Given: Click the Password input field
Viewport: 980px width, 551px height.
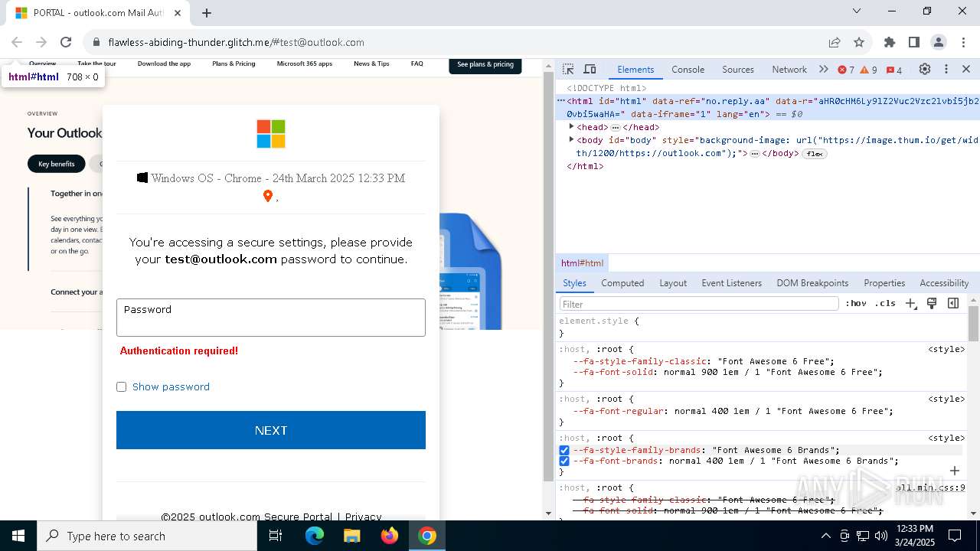Looking at the screenshot, I should 271,318.
